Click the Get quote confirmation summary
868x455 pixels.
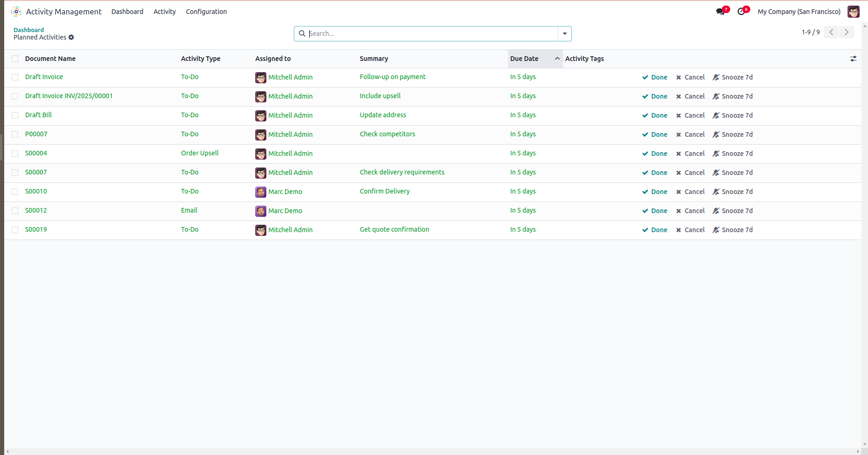pos(394,229)
